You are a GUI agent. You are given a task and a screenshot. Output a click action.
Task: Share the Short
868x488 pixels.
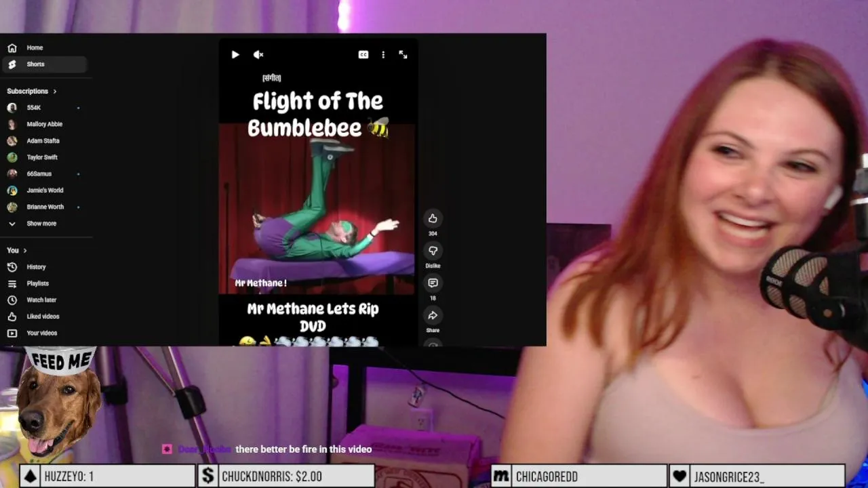(433, 315)
